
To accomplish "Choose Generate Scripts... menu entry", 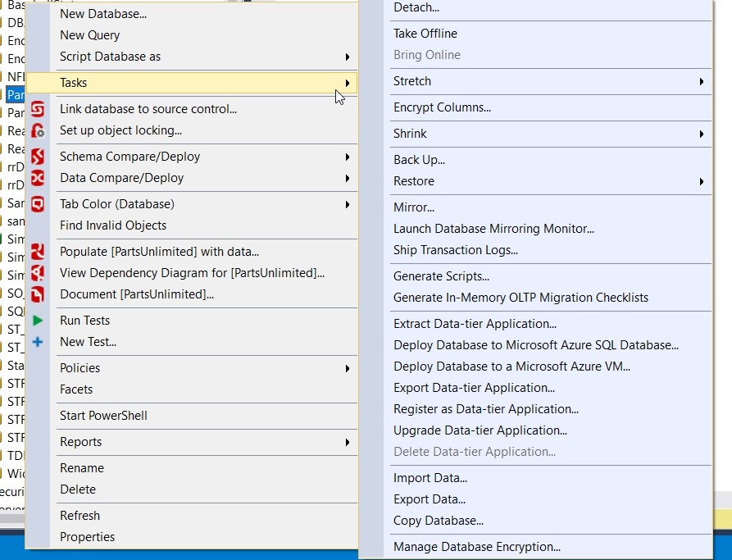I will [441, 276].
